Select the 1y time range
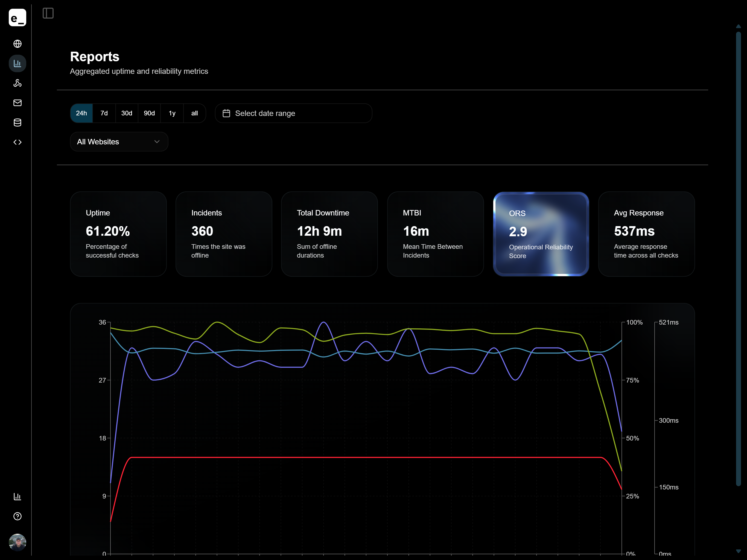The width and height of the screenshot is (747, 560). click(172, 113)
